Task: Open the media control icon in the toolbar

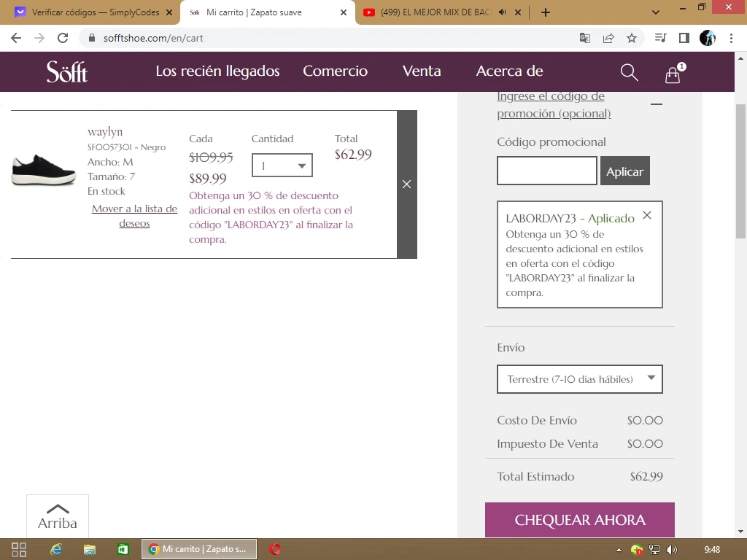Action: [660, 38]
